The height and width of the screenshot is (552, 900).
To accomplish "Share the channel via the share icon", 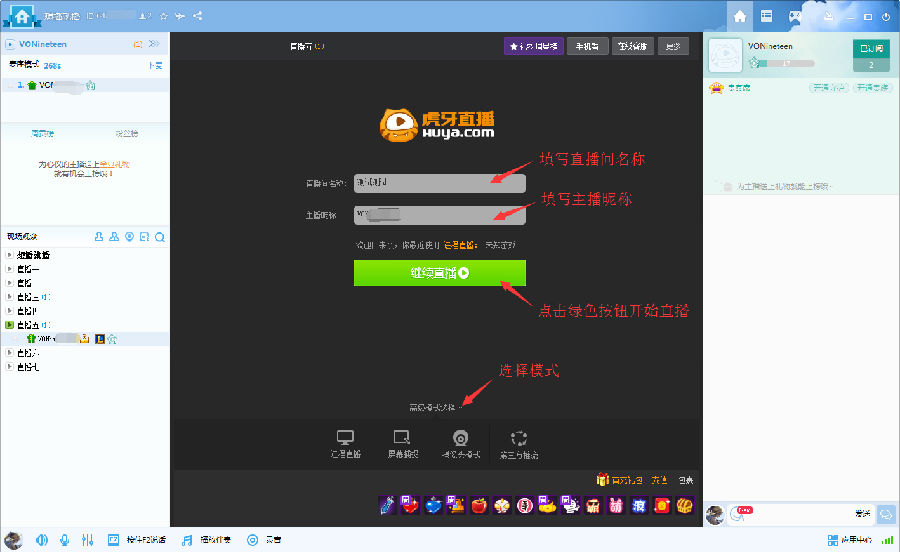I will pyautogui.click(x=198, y=16).
